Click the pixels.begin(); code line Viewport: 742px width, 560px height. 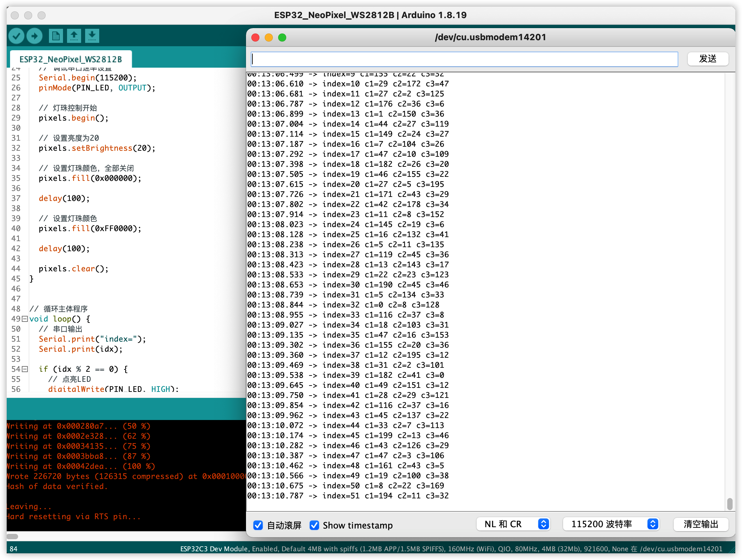point(73,118)
